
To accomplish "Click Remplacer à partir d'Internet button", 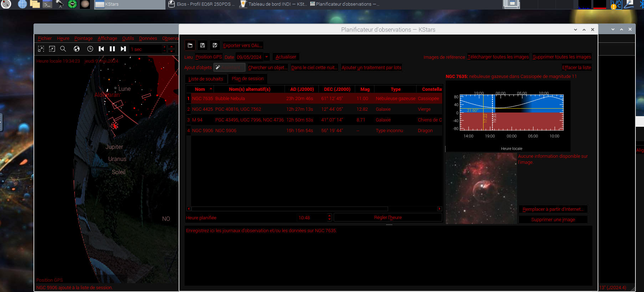I will coord(553,209).
